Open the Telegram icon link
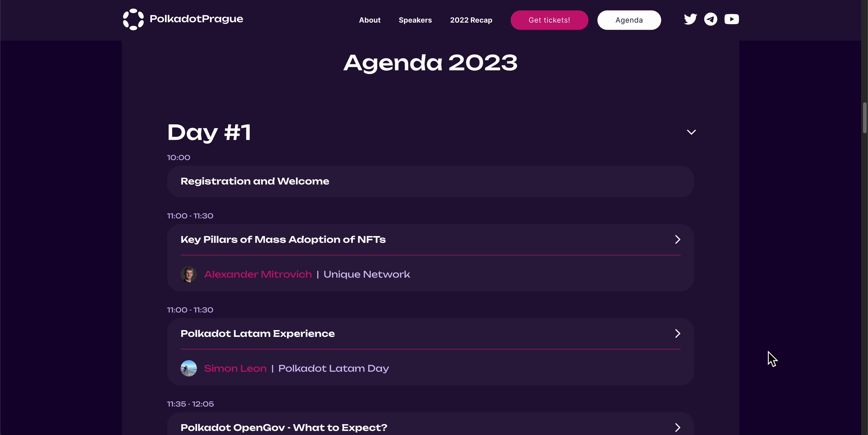This screenshot has width=868, height=435. 711,19
